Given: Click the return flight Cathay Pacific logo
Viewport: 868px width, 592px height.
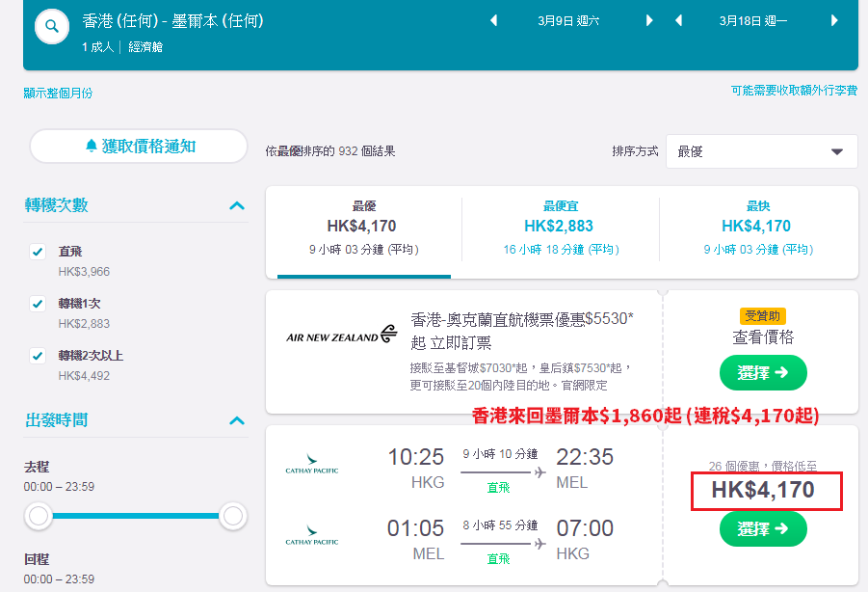Looking at the screenshot, I should [312, 535].
